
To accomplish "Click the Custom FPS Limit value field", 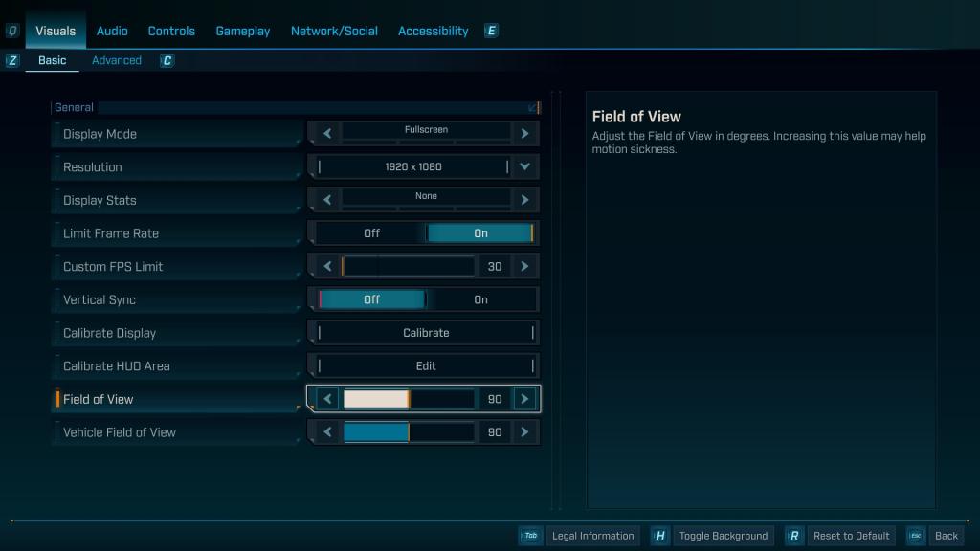I will coord(494,266).
